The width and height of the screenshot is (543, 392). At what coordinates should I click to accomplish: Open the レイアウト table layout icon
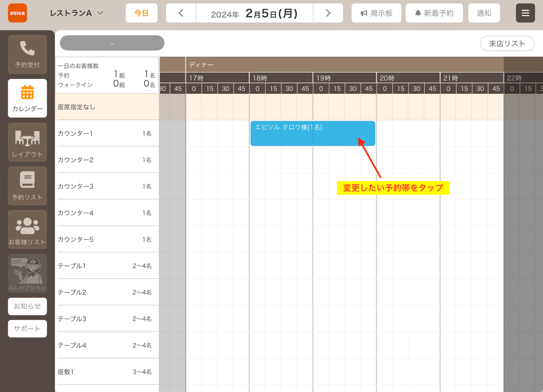[x=27, y=142]
